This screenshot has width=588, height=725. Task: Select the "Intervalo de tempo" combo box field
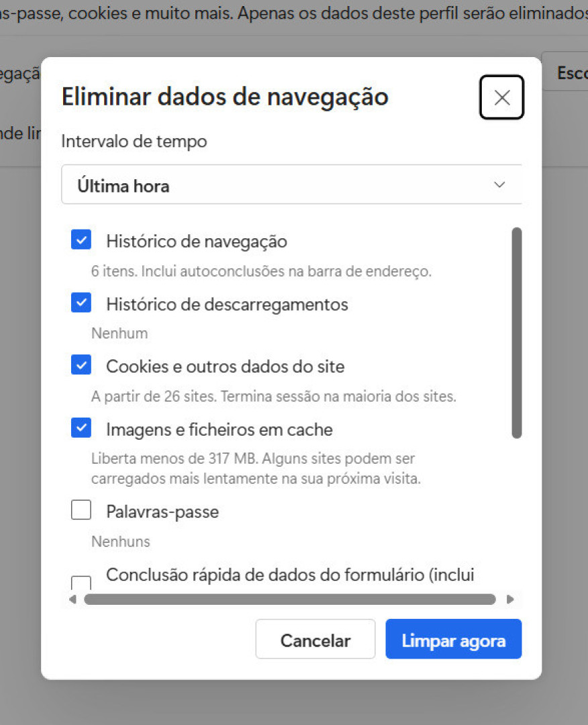[x=292, y=185]
